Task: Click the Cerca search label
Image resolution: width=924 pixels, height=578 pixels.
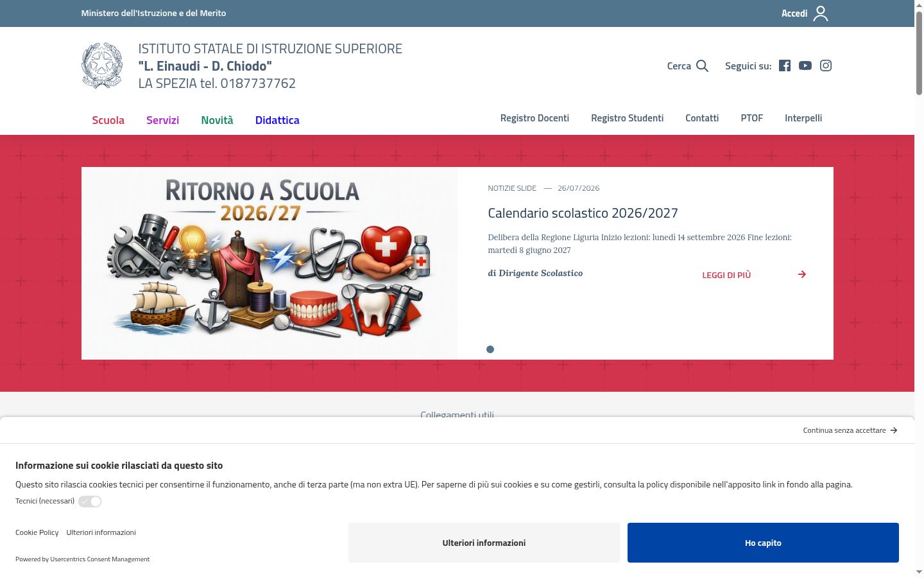Action: pos(679,66)
